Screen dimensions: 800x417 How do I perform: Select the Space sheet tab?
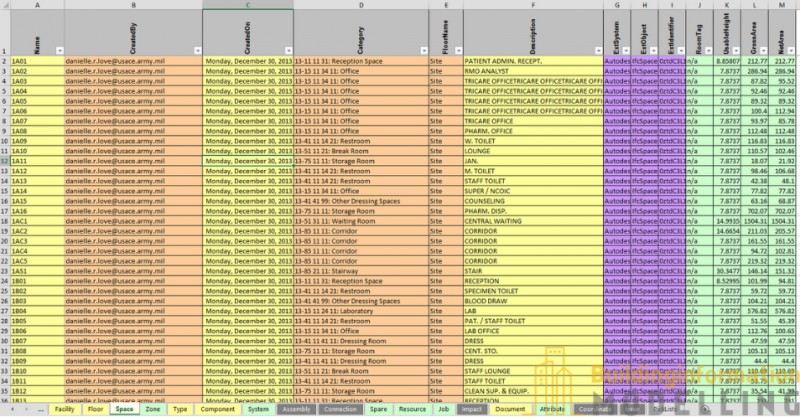pyautogui.click(x=124, y=409)
